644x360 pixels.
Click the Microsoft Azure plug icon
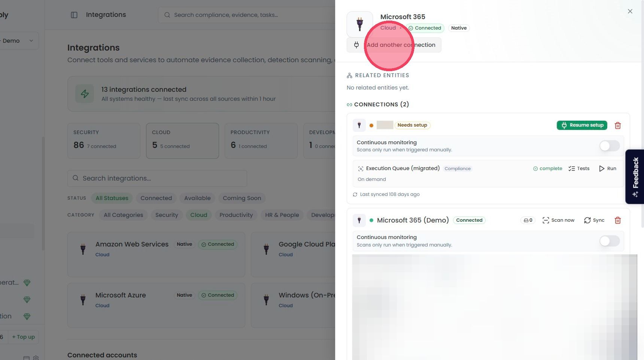[83, 299]
